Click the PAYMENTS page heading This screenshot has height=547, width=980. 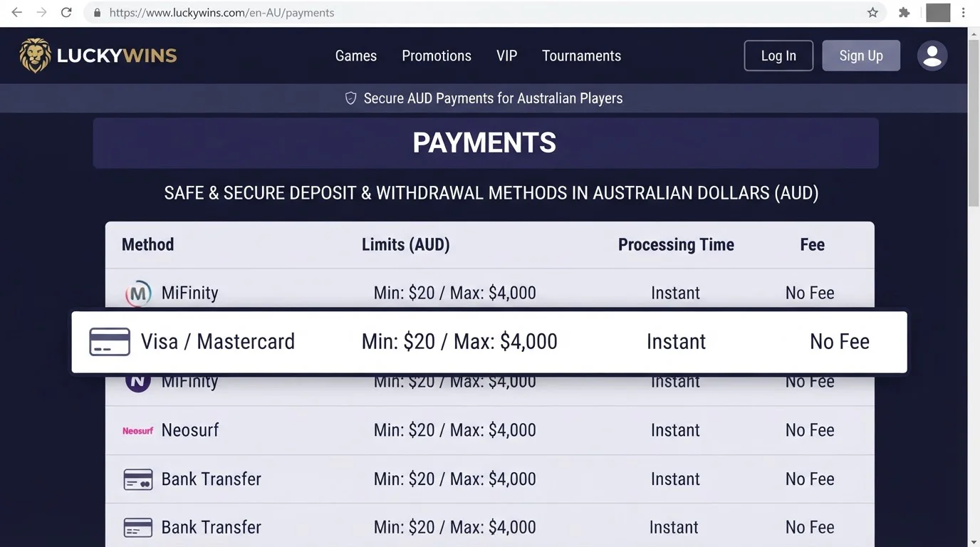484,143
